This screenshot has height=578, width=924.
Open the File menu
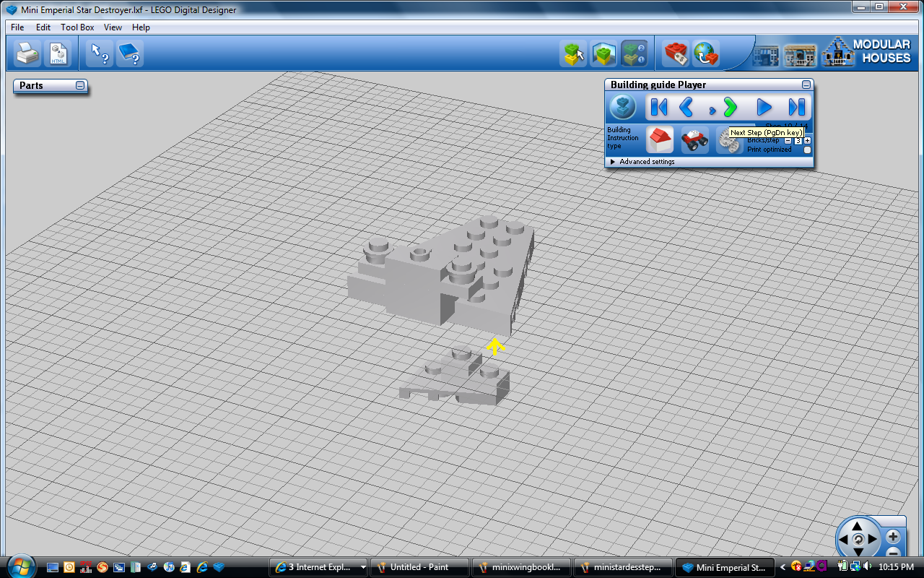[x=17, y=27]
